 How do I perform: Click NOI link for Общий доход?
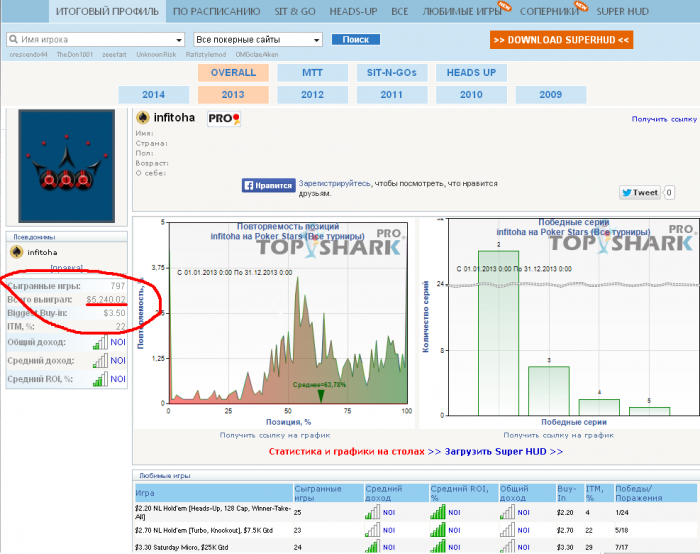118,342
